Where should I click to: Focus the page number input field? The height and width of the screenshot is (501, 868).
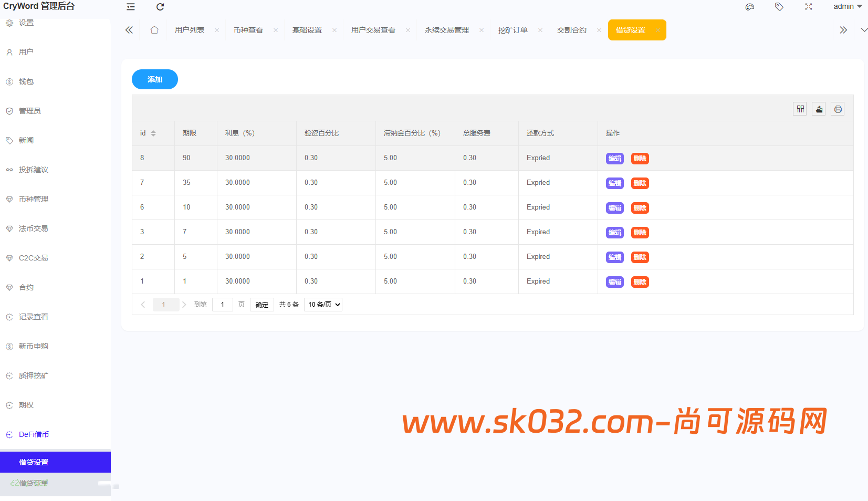pos(223,305)
